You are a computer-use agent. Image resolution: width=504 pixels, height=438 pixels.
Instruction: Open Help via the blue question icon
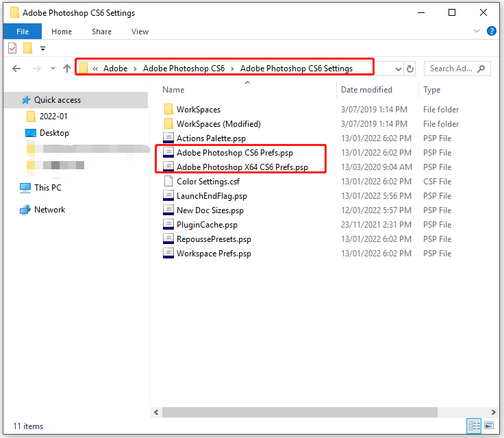pyautogui.click(x=491, y=31)
